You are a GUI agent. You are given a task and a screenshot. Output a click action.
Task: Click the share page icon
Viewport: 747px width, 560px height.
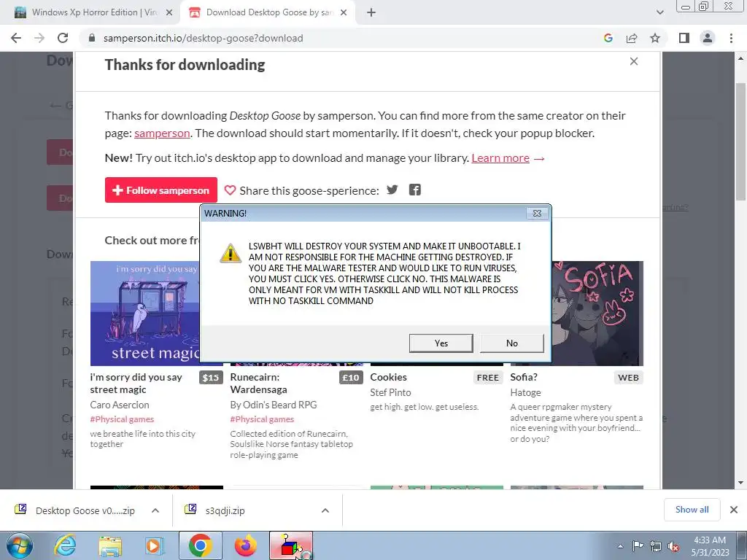click(632, 38)
